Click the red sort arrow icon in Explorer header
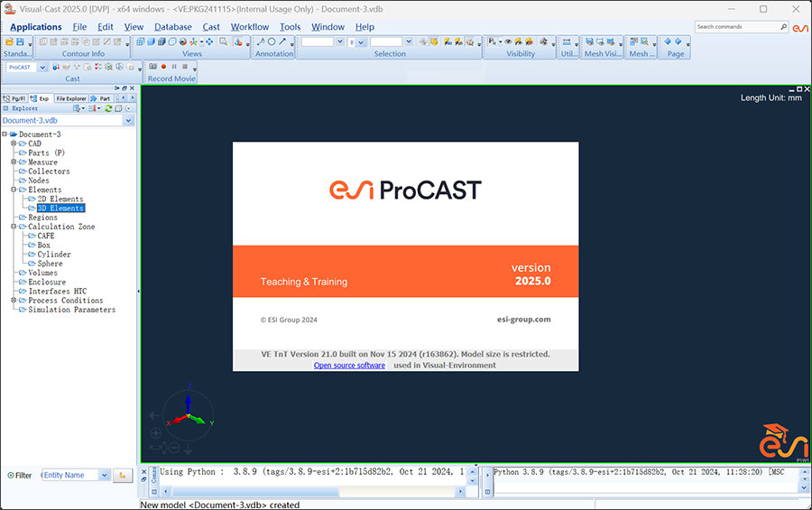Screen dimensions: 812x510 click(93, 108)
